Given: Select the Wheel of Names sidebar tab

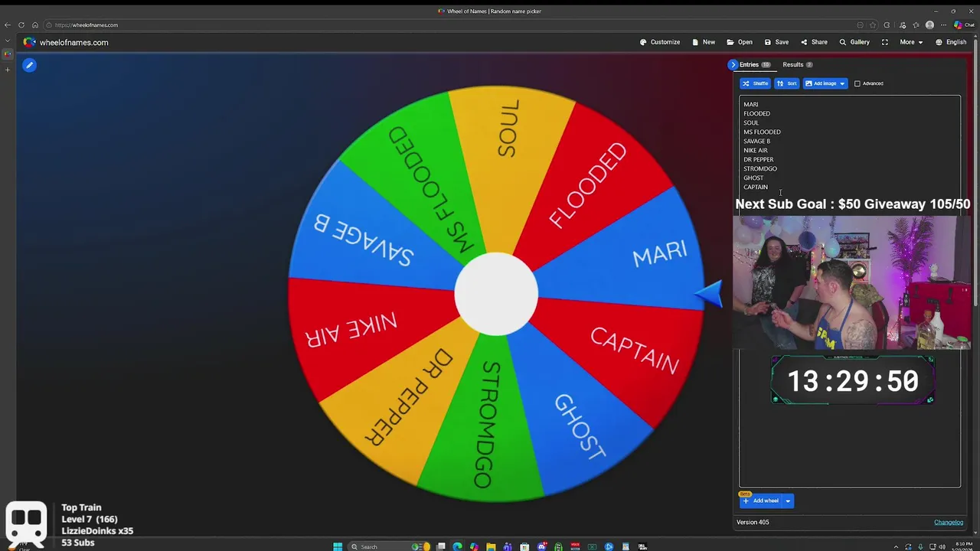Looking at the screenshot, I should [8, 54].
